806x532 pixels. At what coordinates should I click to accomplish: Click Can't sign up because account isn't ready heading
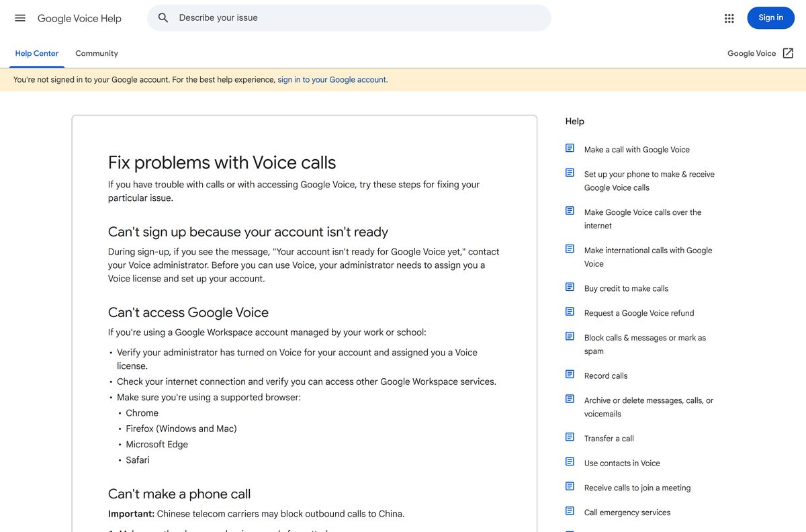(x=248, y=232)
